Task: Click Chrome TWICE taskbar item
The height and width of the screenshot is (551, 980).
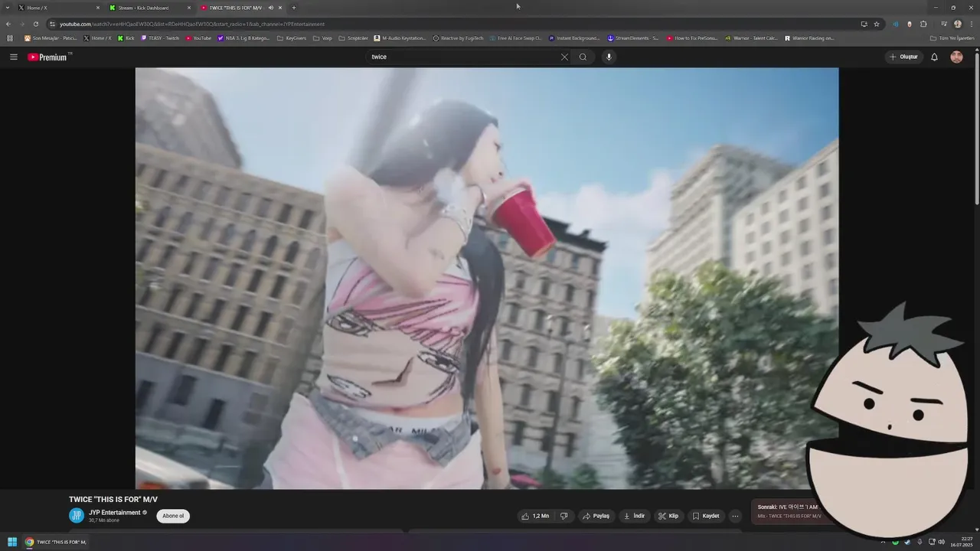Action: 55,542
